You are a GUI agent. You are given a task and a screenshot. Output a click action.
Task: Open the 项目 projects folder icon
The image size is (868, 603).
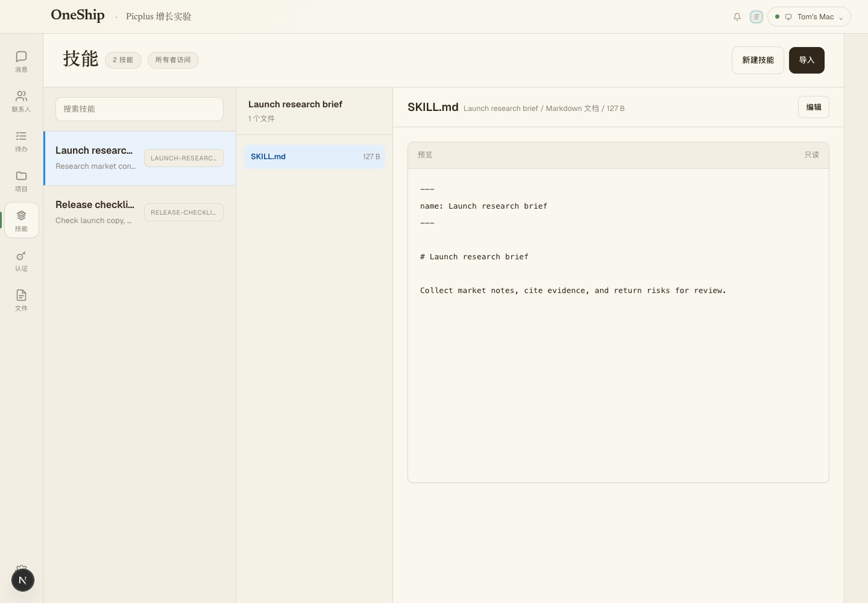pyautogui.click(x=21, y=180)
